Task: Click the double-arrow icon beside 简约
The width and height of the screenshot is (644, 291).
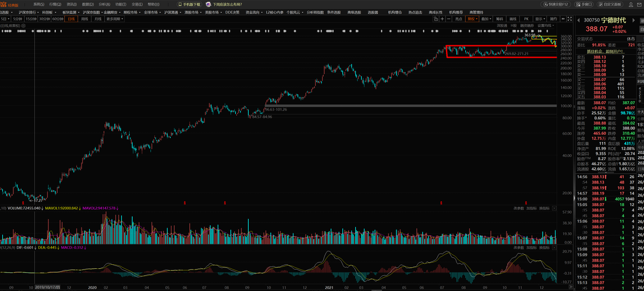Action: point(563,19)
